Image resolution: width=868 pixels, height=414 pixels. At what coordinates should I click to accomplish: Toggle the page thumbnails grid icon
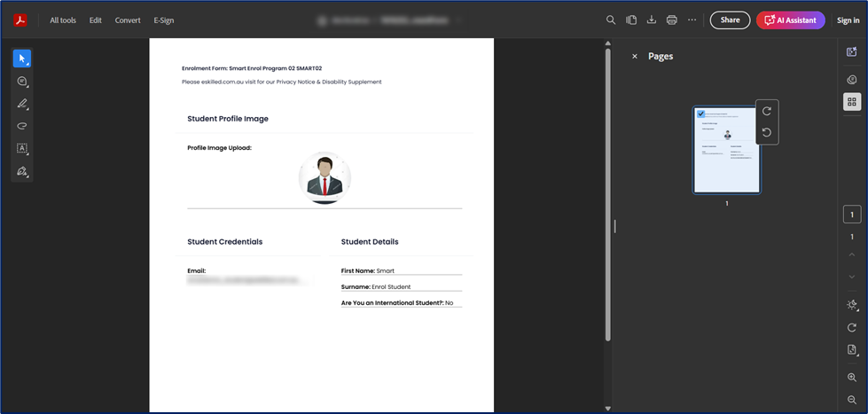pos(852,102)
